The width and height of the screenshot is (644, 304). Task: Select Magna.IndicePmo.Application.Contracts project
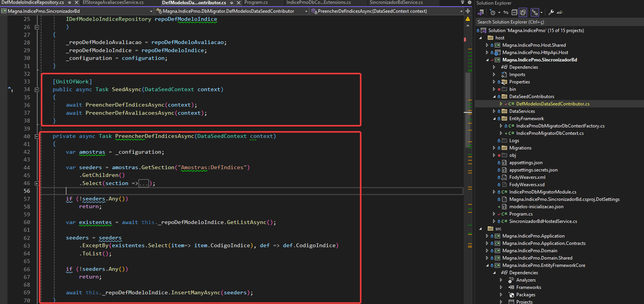point(544,243)
